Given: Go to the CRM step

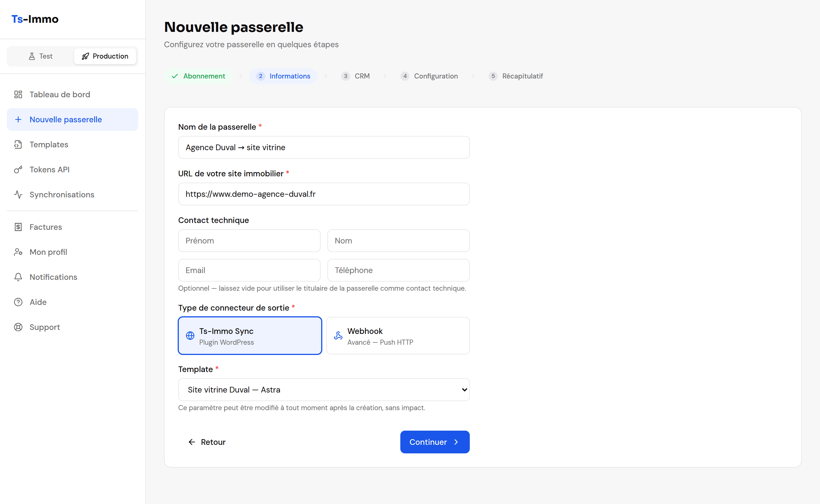Looking at the screenshot, I should [x=356, y=76].
